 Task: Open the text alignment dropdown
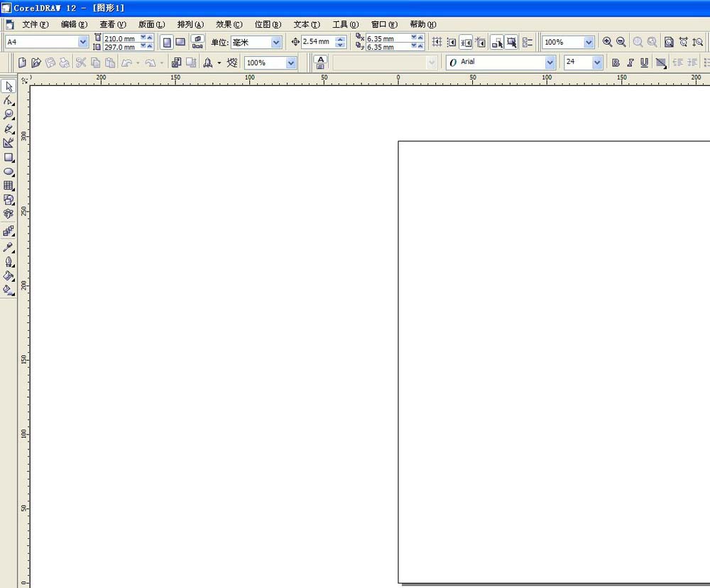(661, 62)
